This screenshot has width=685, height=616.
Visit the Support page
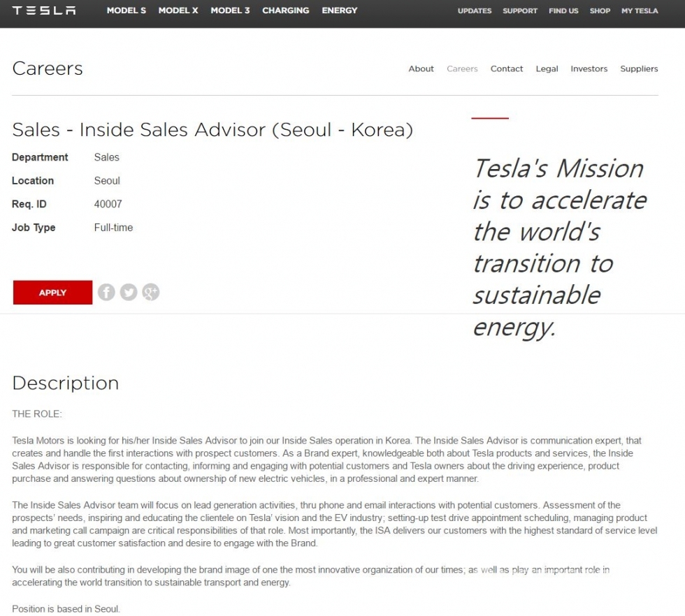point(520,11)
